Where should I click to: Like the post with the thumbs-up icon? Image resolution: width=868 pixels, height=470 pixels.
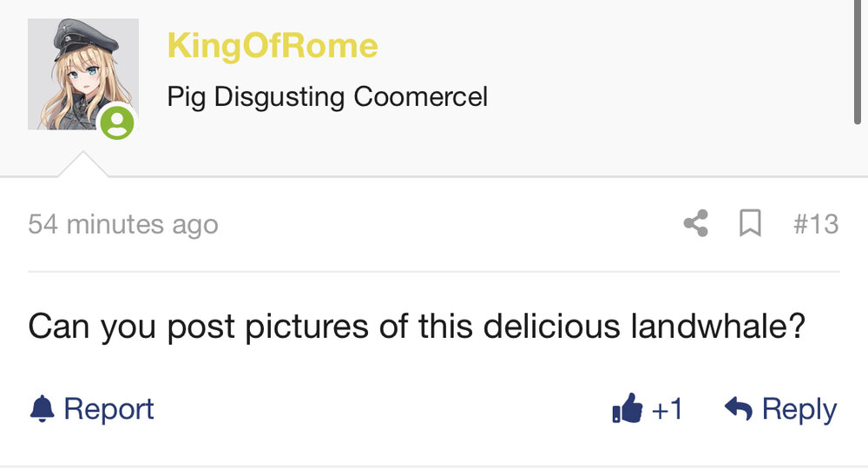628,408
